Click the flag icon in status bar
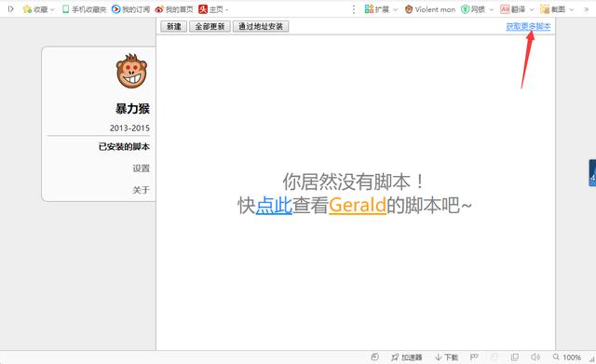 [474, 357]
